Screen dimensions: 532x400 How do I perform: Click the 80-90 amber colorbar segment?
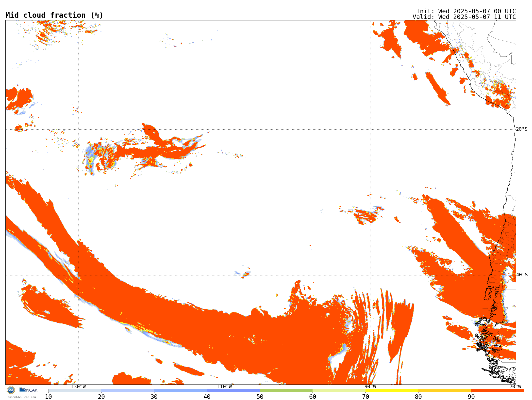[x=445, y=391]
